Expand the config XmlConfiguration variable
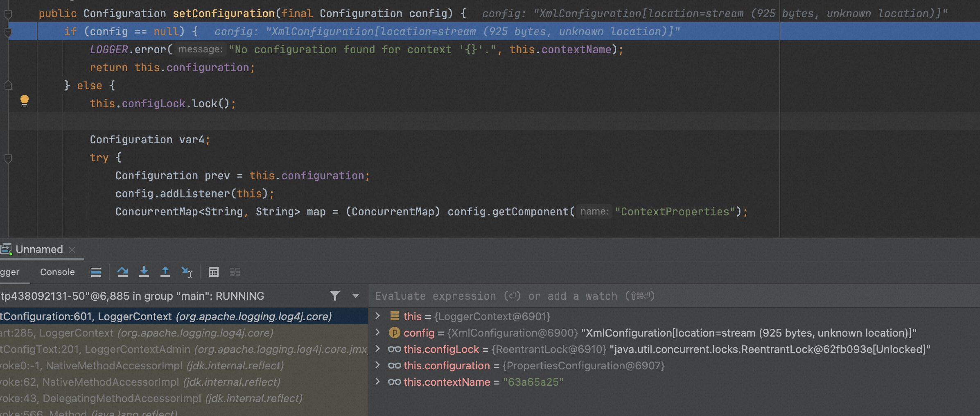This screenshot has width=980, height=416. point(378,332)
